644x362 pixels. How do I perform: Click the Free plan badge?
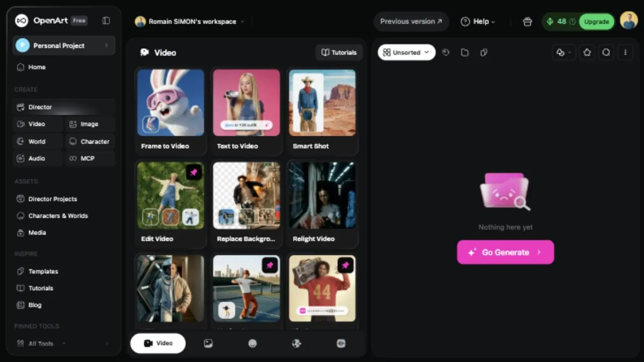click(79, 21)
